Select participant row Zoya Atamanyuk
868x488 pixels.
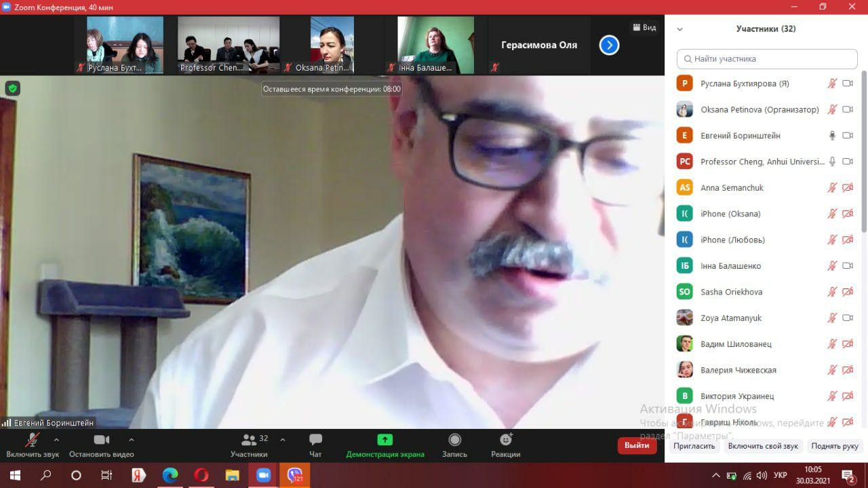click(x=763, y=318)
